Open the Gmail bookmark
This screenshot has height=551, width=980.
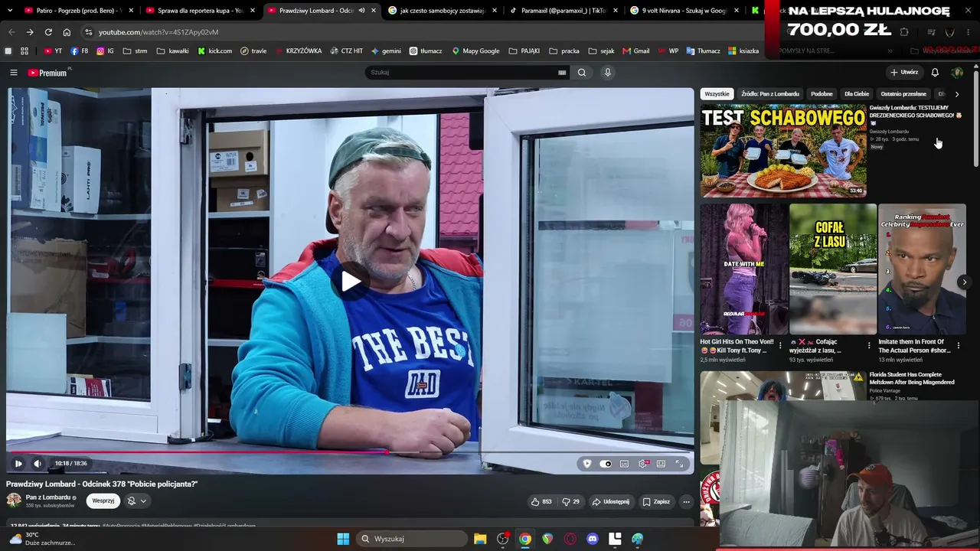click(636, 51)
